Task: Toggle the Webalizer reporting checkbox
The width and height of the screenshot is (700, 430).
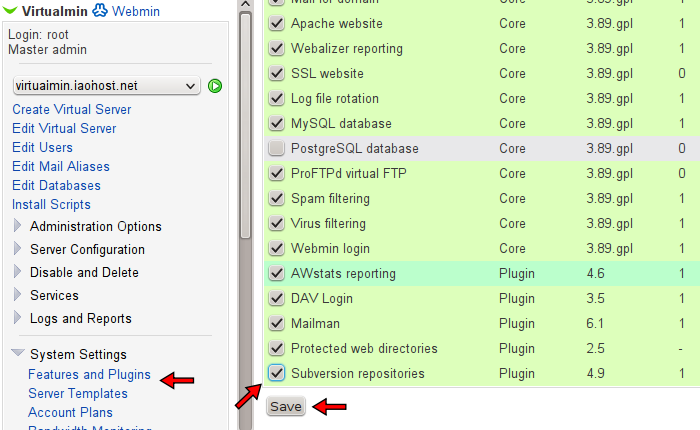Action: (x=277, y=48)
